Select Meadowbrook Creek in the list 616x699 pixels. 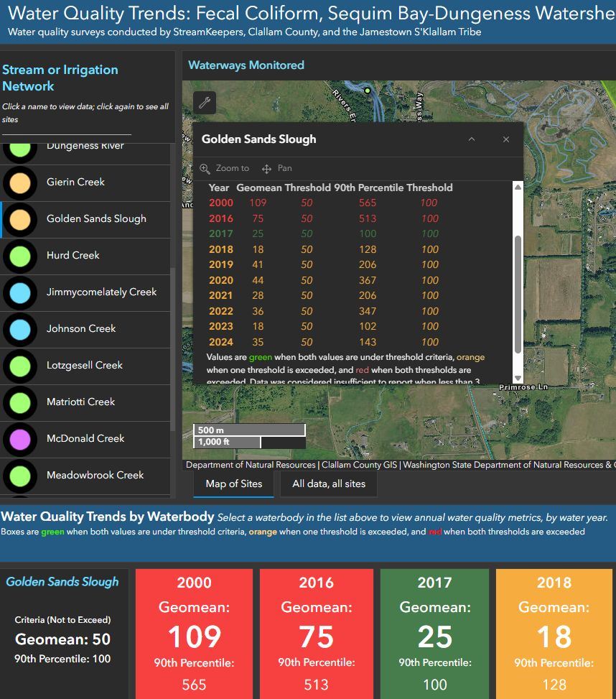click(95, 476)
